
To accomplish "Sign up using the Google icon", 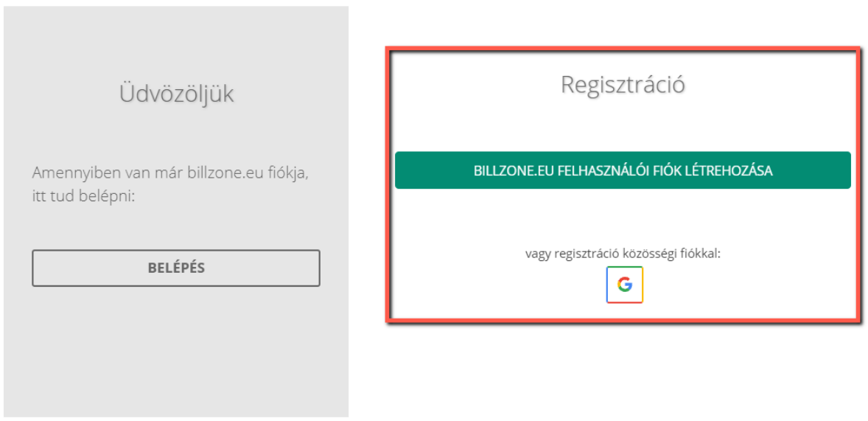I will [x=624, y=285].
